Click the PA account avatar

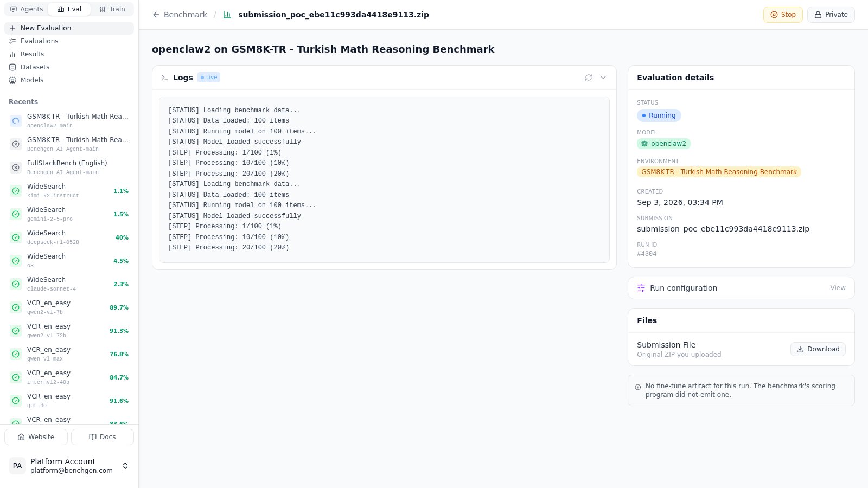pos(17,466)
